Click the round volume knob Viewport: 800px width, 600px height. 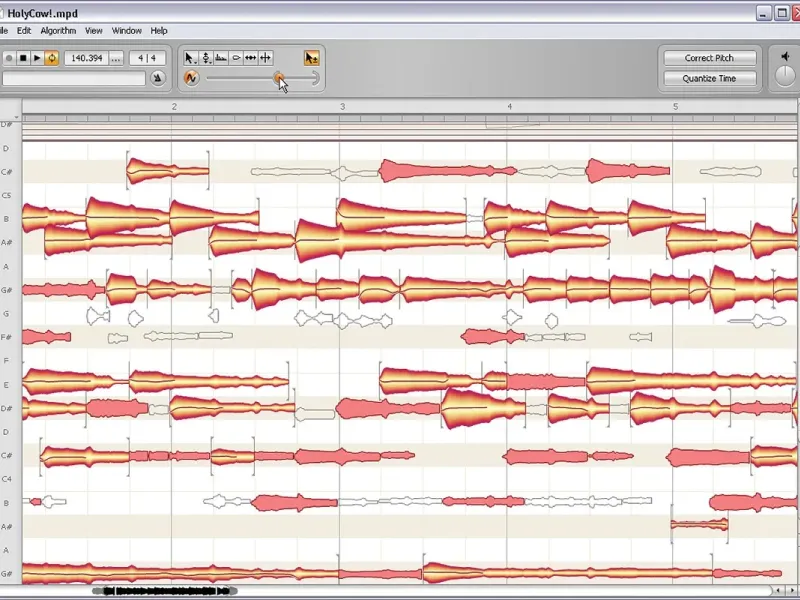785,77
